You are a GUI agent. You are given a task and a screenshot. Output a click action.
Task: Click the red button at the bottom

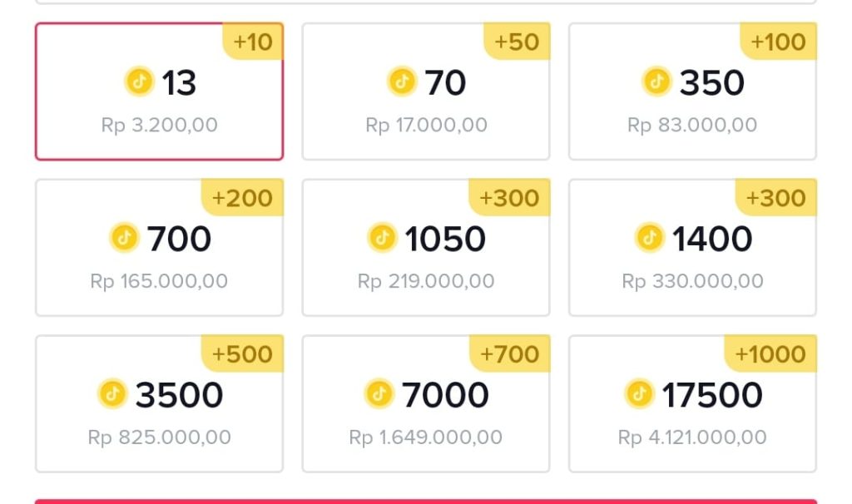point(426,499)
